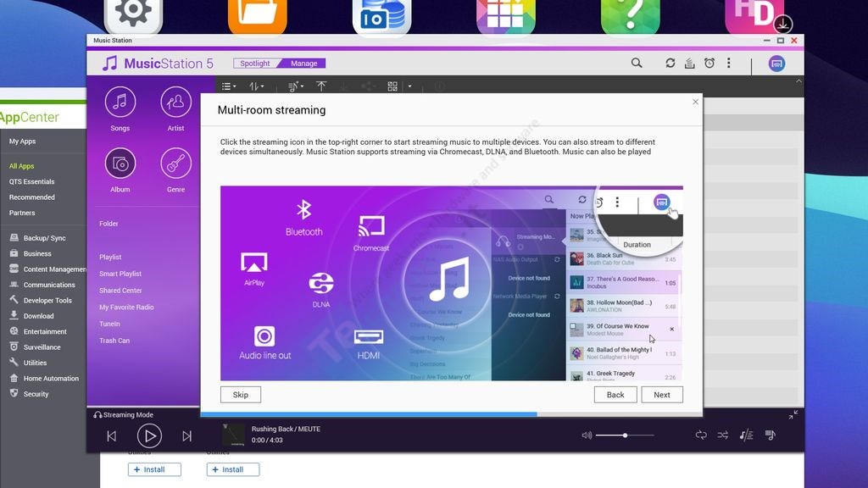Viewport: 868px width, 488px height.
Task: Click the purple streaming devices icon
Action: (776, 64)
